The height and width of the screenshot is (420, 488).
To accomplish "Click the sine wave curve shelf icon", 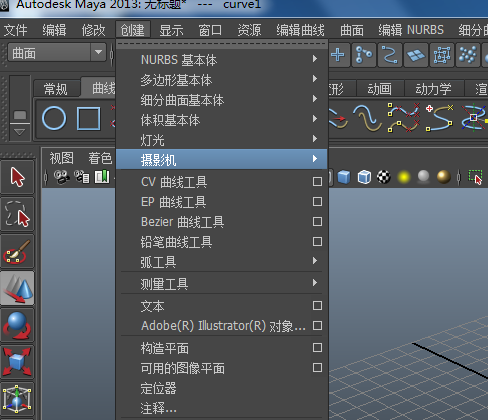I will (x=368, y=118).
